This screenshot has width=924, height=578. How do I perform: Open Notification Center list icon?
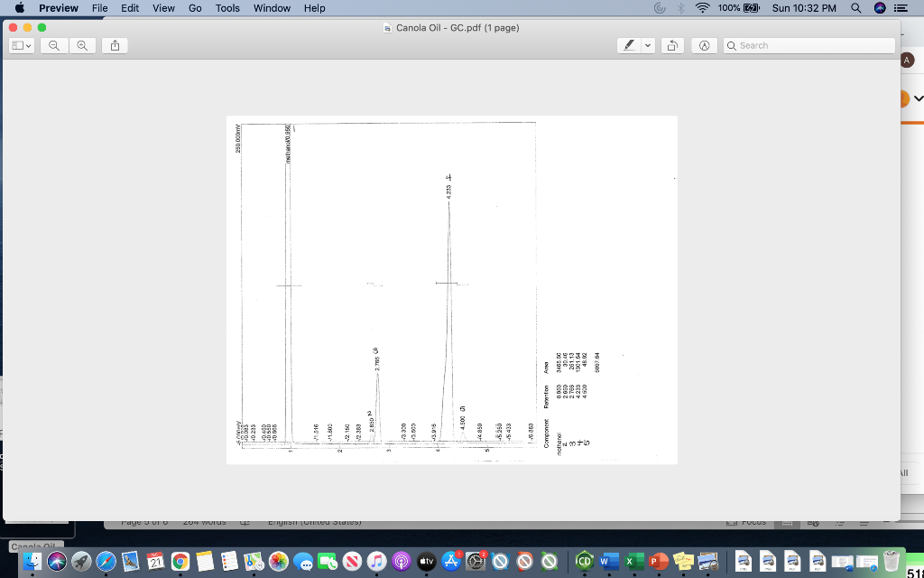pyautogui.click(x=901, y=7)
